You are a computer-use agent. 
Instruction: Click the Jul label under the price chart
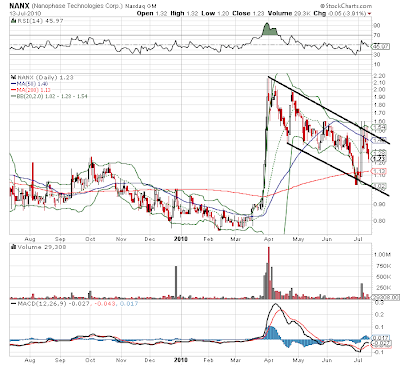tap(359, 239)
